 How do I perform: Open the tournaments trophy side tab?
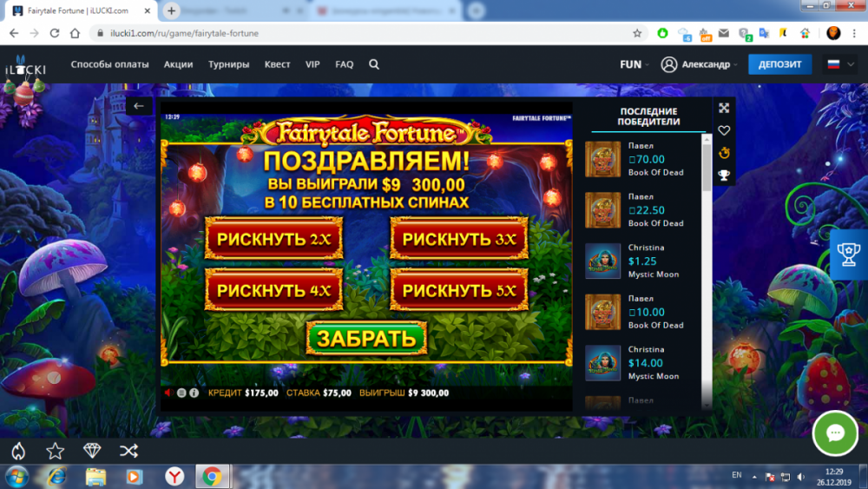849,254
